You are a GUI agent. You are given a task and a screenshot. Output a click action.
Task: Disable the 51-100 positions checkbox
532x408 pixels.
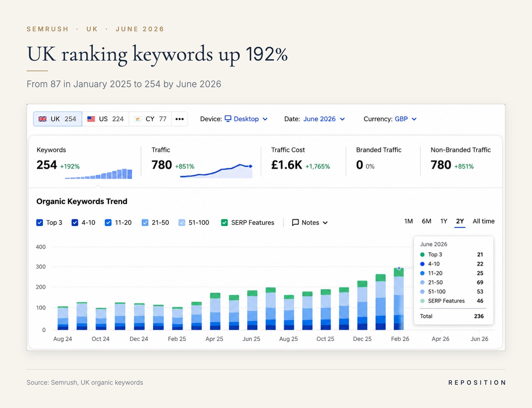[182, 223]
